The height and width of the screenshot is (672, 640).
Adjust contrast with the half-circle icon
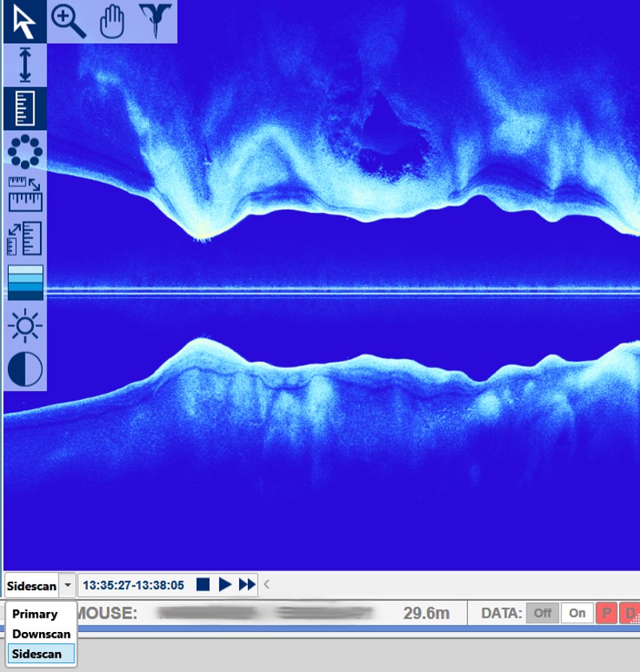click(24, 370)
